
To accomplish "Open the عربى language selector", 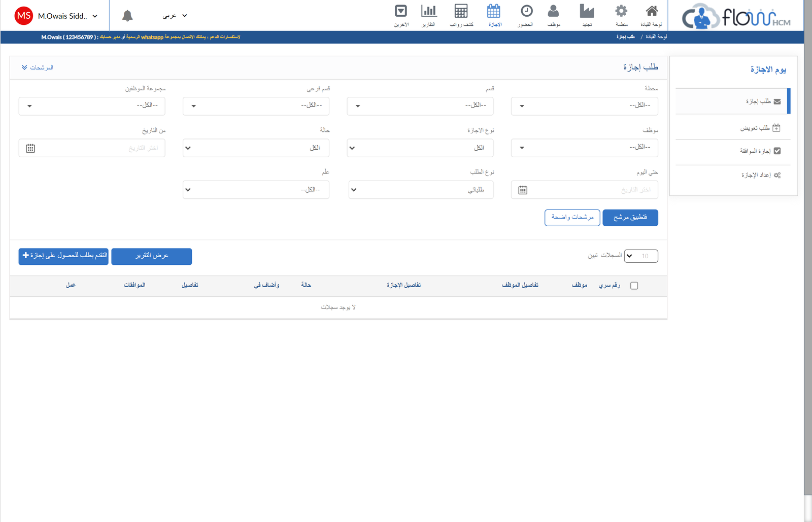I will coord(175,16).
